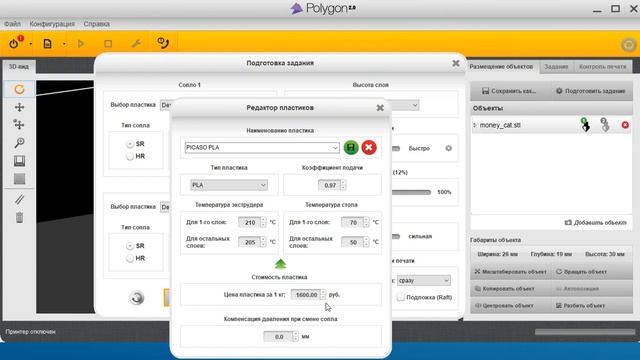
Task: Select the zoom magnifier tool
Action: coord(19,142)
